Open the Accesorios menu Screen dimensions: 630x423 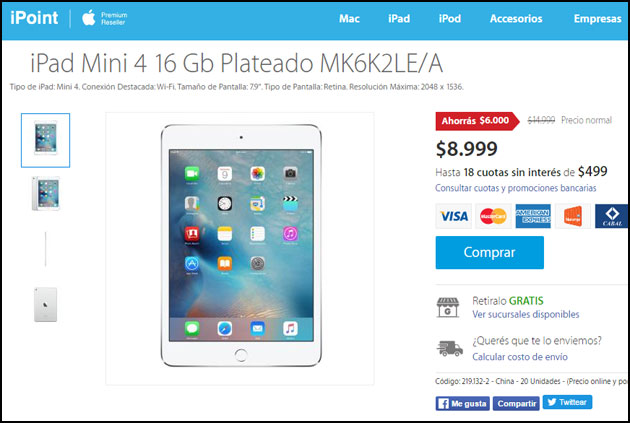click(x=516, y=18)
